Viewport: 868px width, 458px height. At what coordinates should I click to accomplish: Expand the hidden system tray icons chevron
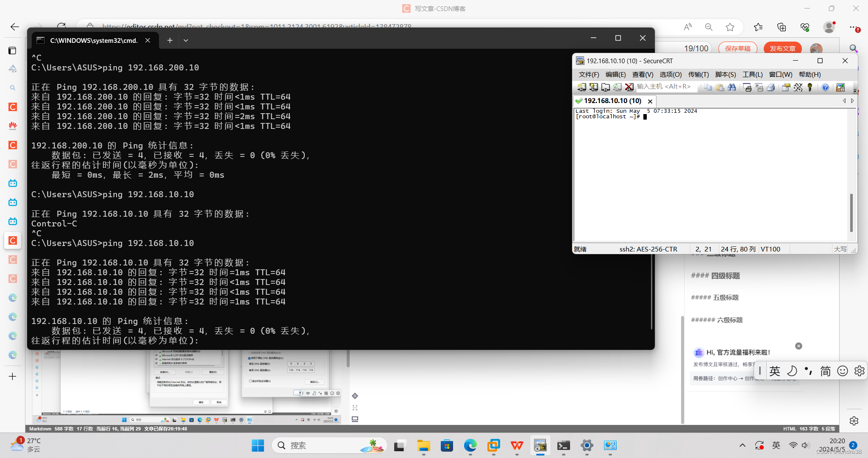pos(743,445)
